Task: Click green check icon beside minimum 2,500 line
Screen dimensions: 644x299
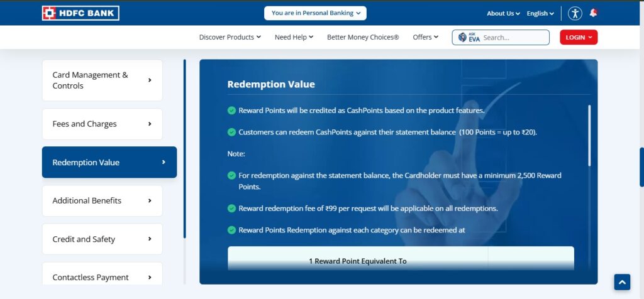Action: point(231,175)
